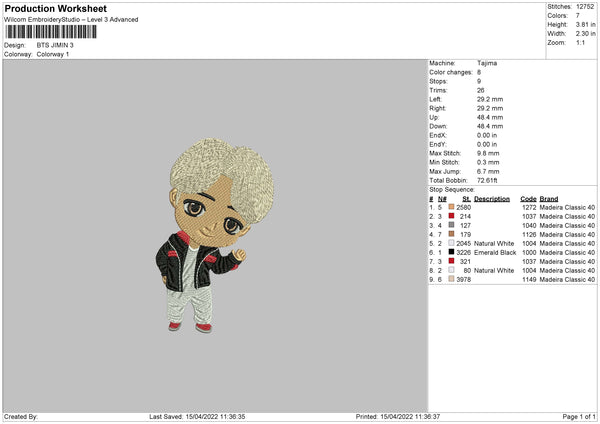This screenshot has width=600, height=424.
Task: Click the Zoom value '1:1'
Action: (x=580, y=43)
